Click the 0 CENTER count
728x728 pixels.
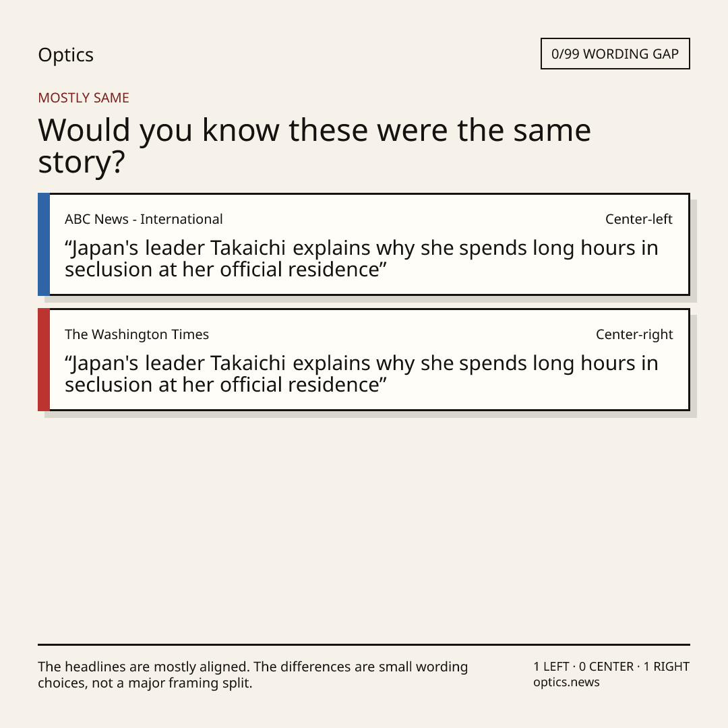[x=606, y=666]
